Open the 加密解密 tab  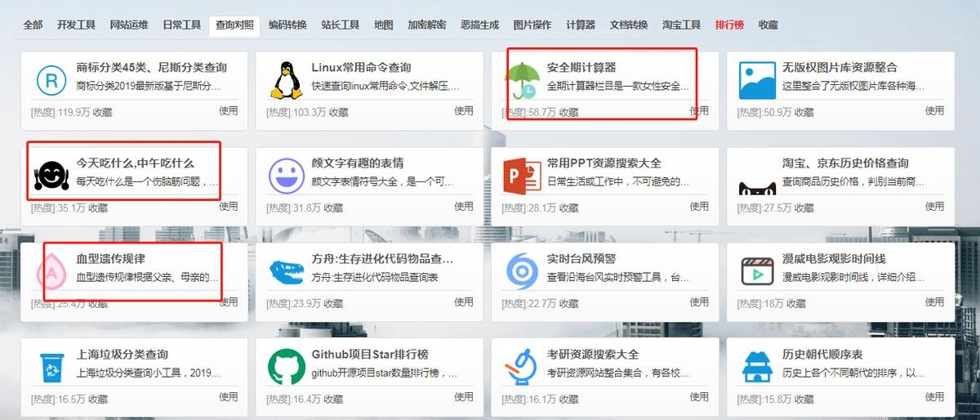(427, 25)
